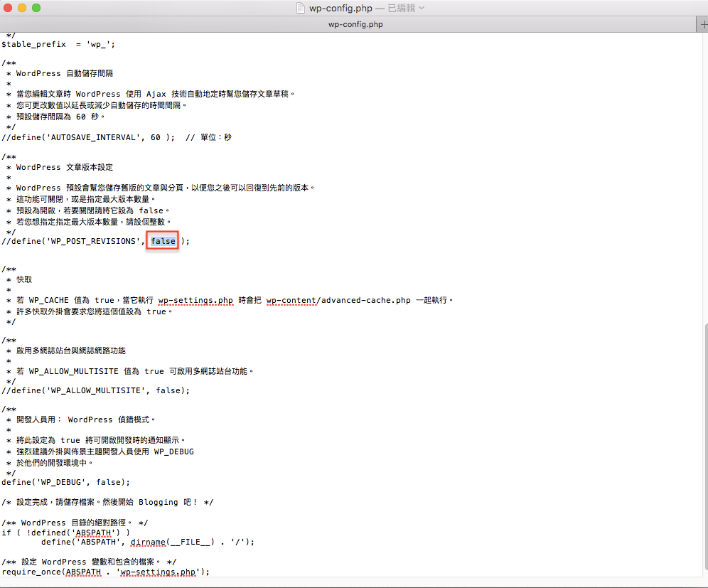Click the require_once(ABSPATH . 'wp-settings.php') line
This screenshot has height=588, width=708.
[x=106, y=572]
